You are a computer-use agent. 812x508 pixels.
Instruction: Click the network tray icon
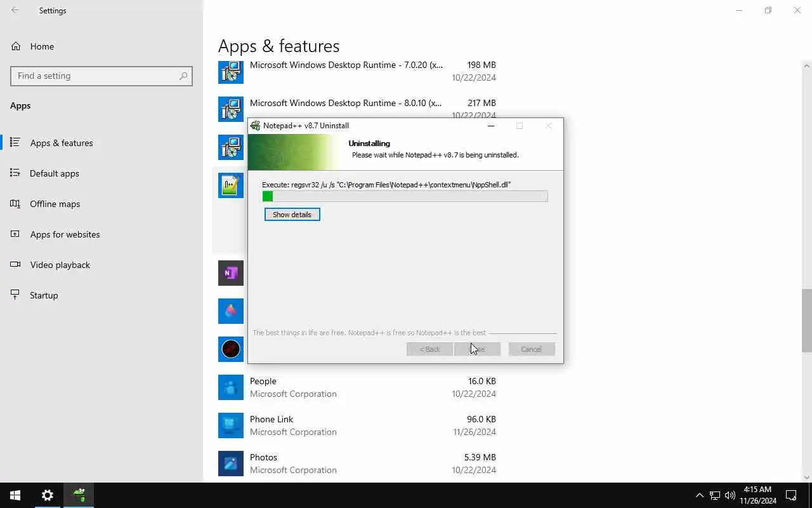coord(715,495)
